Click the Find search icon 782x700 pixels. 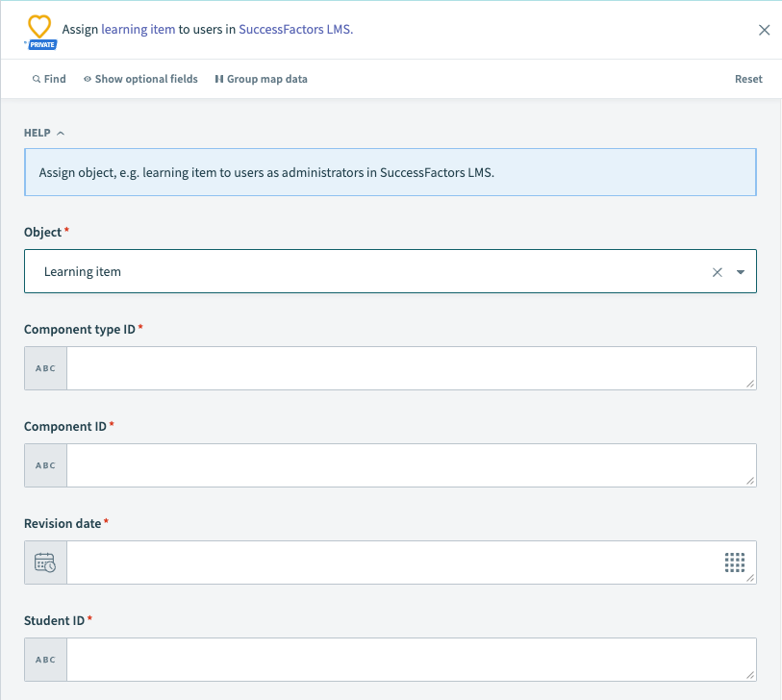point(35,79)
